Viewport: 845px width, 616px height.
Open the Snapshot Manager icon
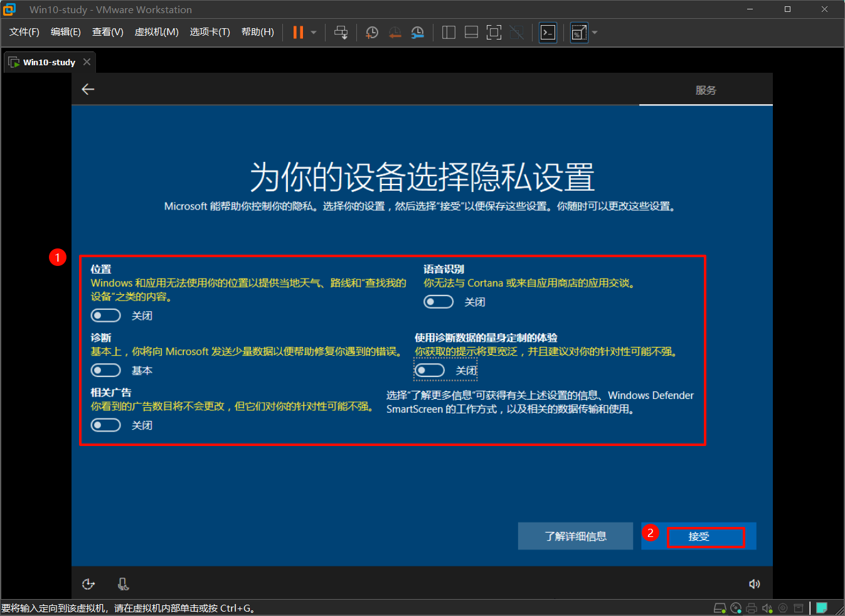417,32
